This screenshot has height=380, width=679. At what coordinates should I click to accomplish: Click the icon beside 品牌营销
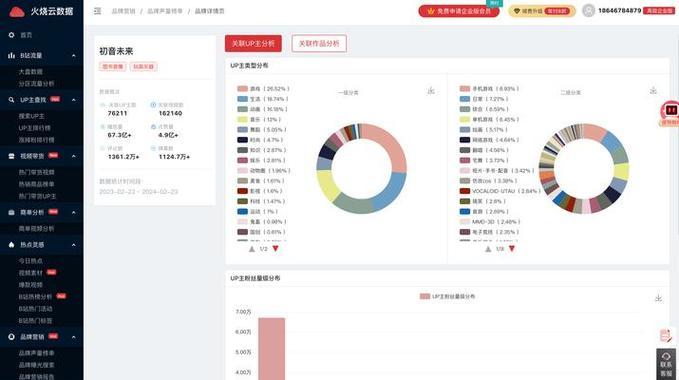[11, 337]
